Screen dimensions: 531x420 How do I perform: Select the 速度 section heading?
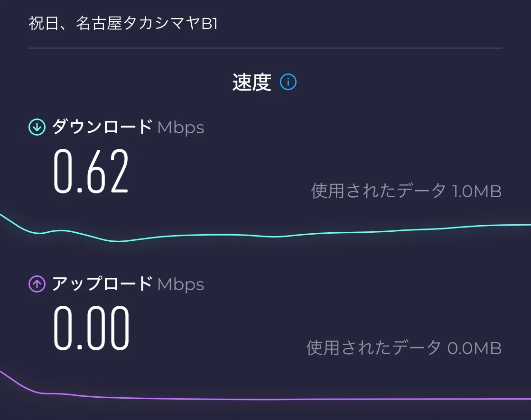point(252,82)
